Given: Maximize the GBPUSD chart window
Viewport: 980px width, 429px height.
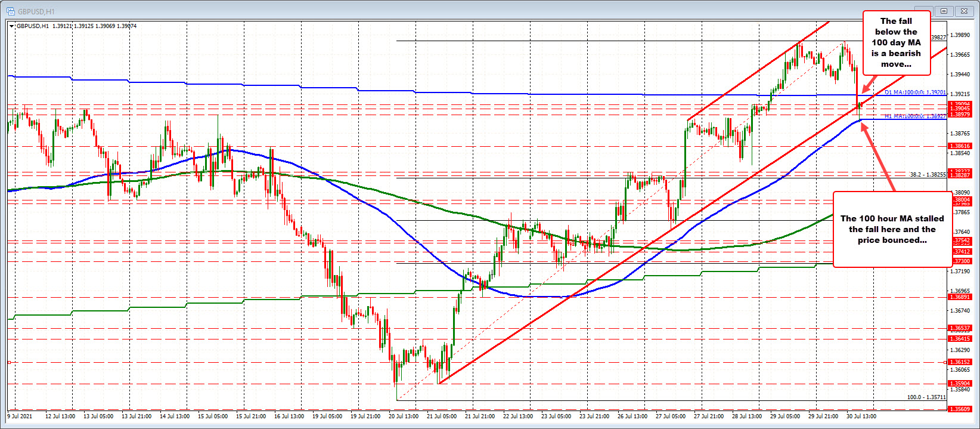Looking at the screenshot, I should point(944,11).
